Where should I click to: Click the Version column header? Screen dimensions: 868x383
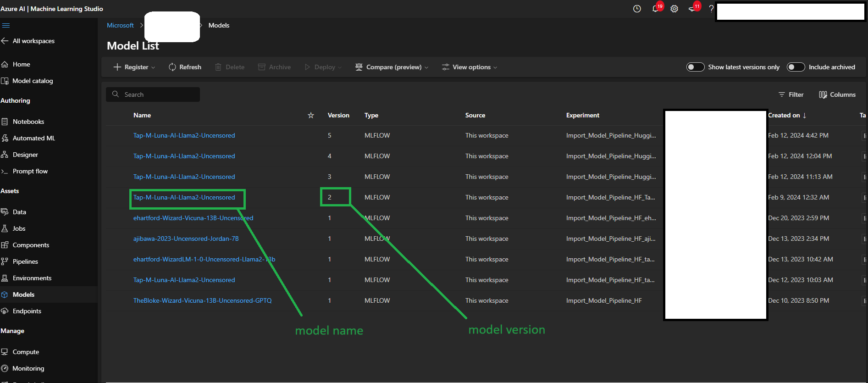point(338,115)
